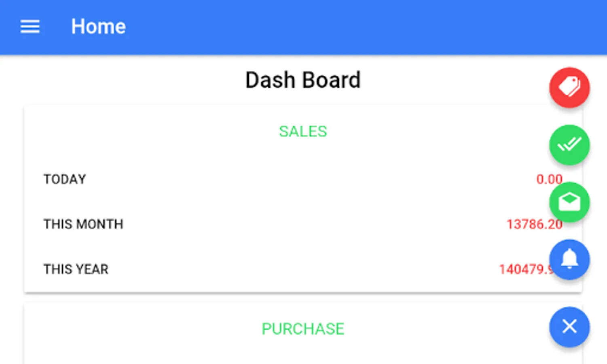Select the TODAY sales row label

pos(65,179)
